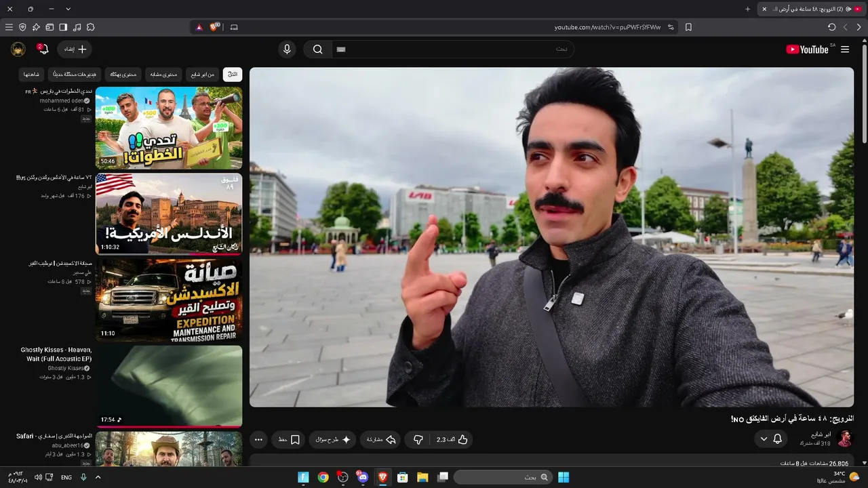
Task: Open Brave Shields lion icon
Action: pyautogui.click(x=215, y=27)
